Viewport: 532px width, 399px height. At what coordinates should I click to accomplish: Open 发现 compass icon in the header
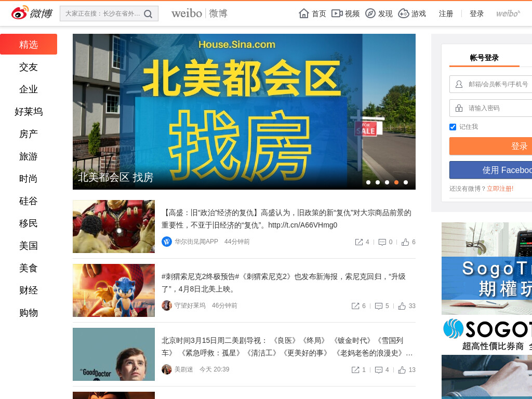tap(370, 14)
